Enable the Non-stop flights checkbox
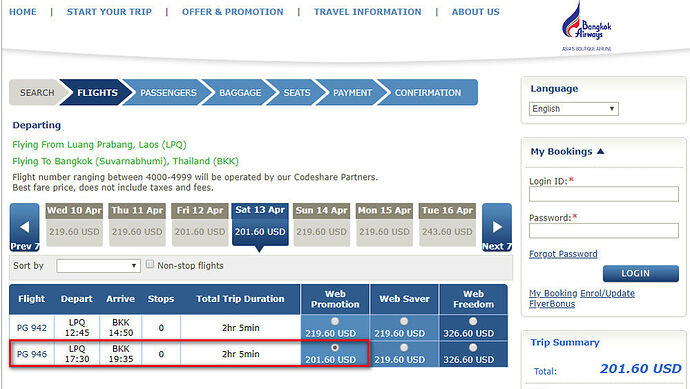This screenshot has height=389, width=690. pyautogui.click(x=150, y=264)
